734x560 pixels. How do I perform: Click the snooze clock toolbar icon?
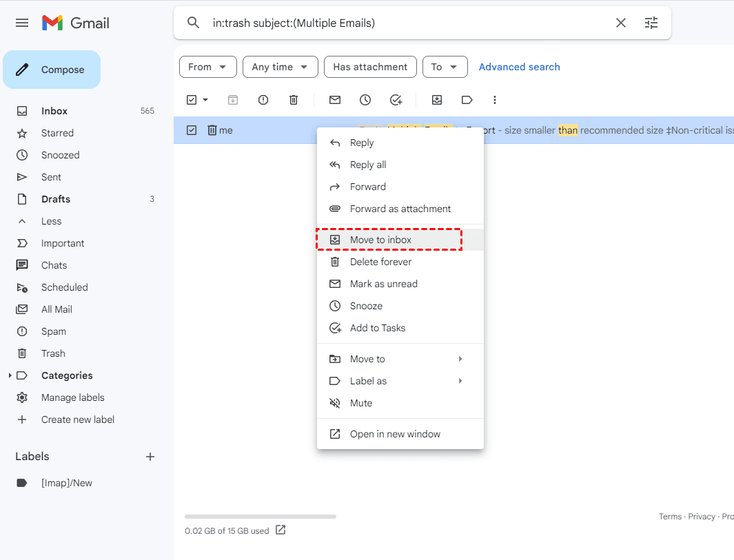[365, 100]
